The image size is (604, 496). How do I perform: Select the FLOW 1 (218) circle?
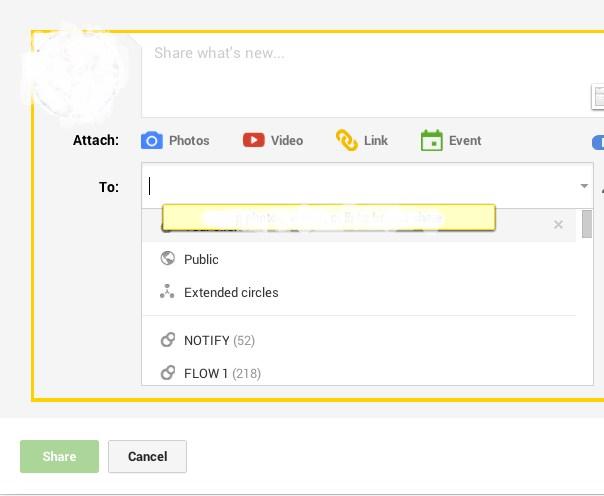(222, 373)
